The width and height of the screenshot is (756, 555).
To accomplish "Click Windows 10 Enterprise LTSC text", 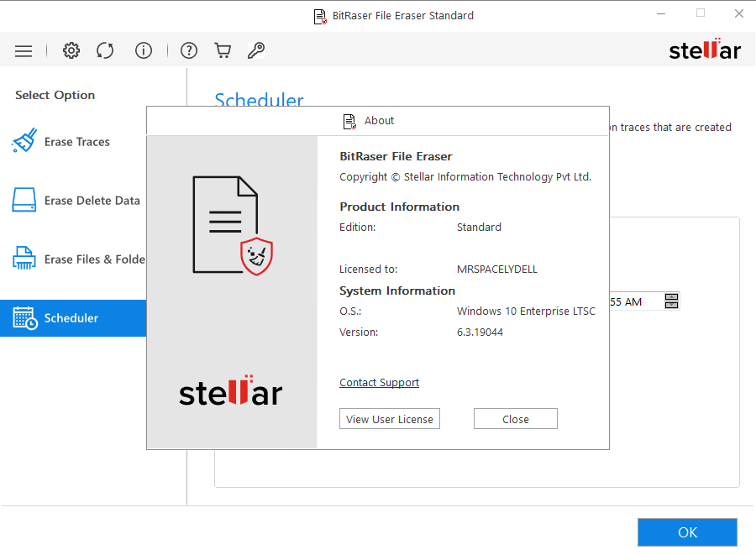I will pyautogui.click(x=526, y=312).
